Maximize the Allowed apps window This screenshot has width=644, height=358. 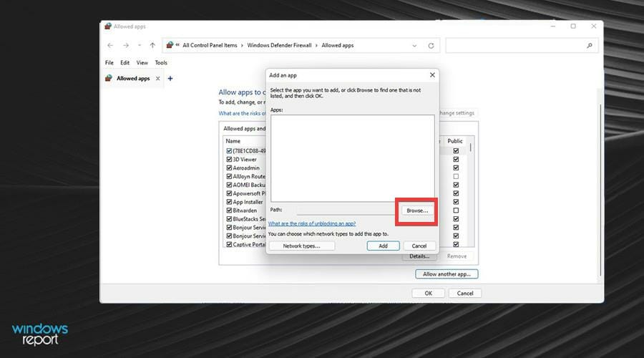click(573, 26)
